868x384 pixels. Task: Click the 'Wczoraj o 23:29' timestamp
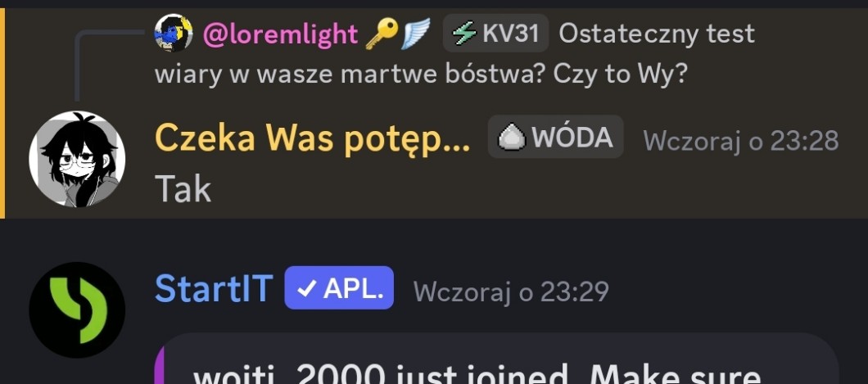coord(511,291)
